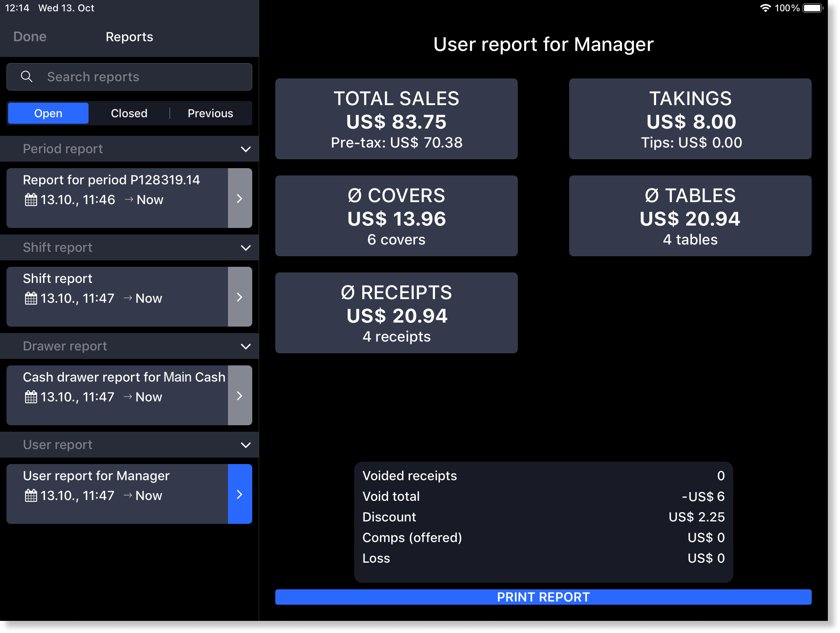The height and width of the screenshot is (633, 840).
Task: Tap Done to close reports
Action: pos(30,37)
